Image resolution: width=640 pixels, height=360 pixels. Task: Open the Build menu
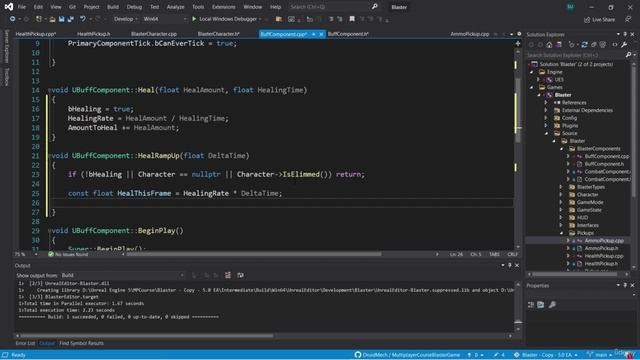point(113,7)
